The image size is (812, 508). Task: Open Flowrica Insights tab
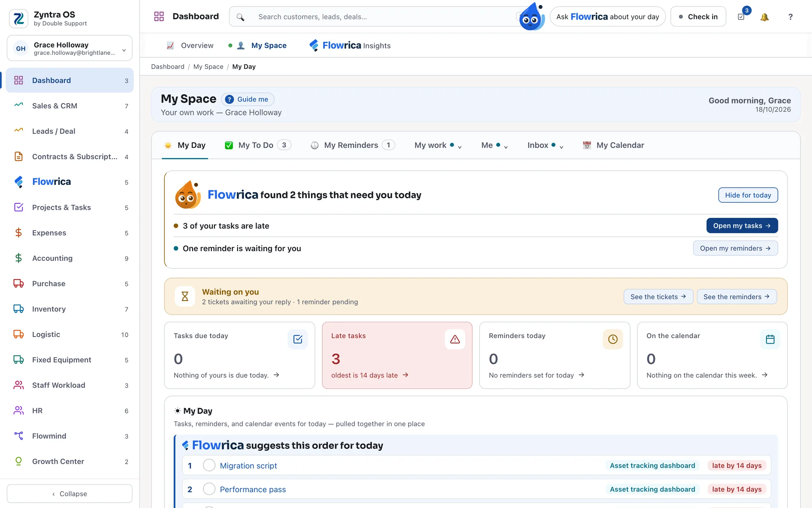(350, 46)
